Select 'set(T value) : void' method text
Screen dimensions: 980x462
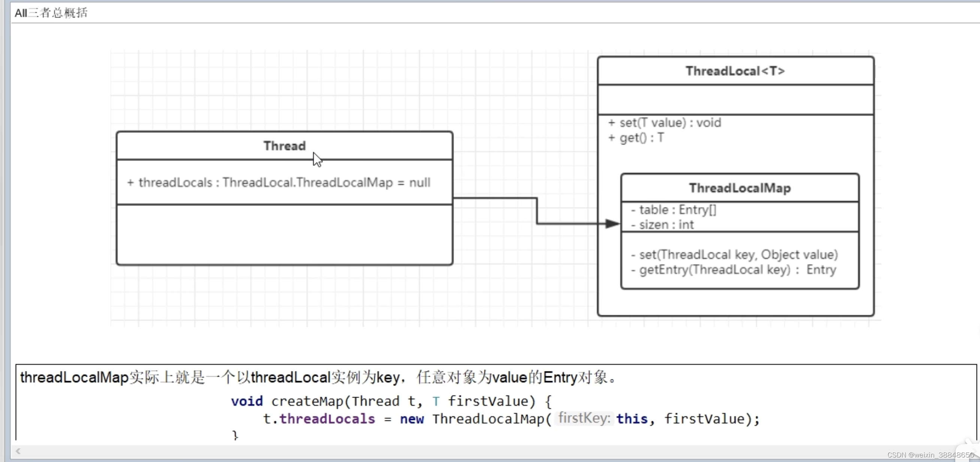[x=664, y=122]
